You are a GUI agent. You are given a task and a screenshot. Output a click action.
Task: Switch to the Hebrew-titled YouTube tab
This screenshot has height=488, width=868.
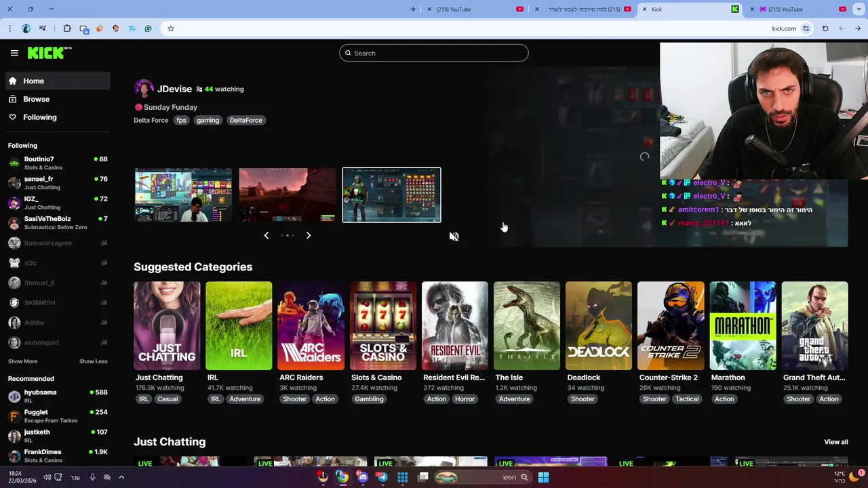(x=585, y=9)
